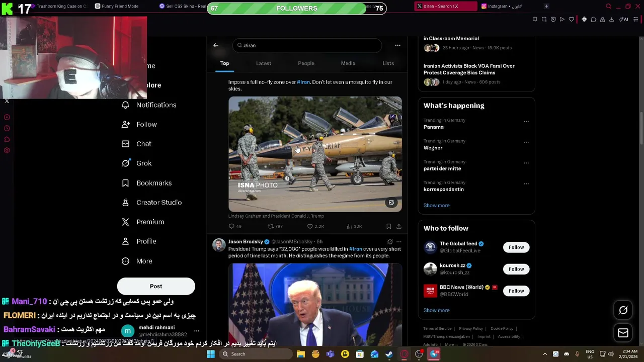The width and height of the screenshot is (644, 362).
Task: Open Notifications in the X sidebar
Action: coord(149,105)
